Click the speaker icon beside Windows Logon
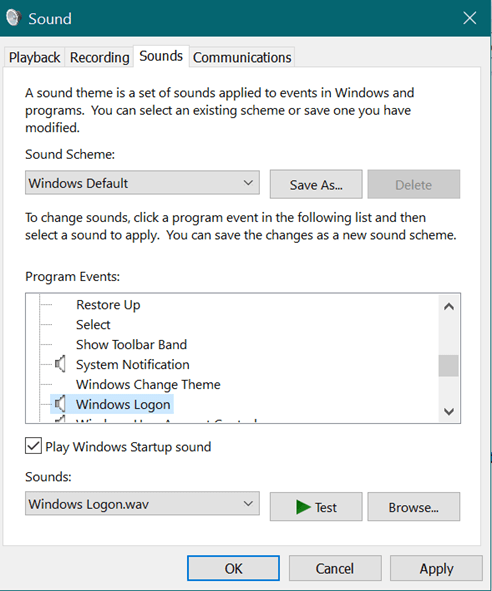 click(x=60, y=404)
